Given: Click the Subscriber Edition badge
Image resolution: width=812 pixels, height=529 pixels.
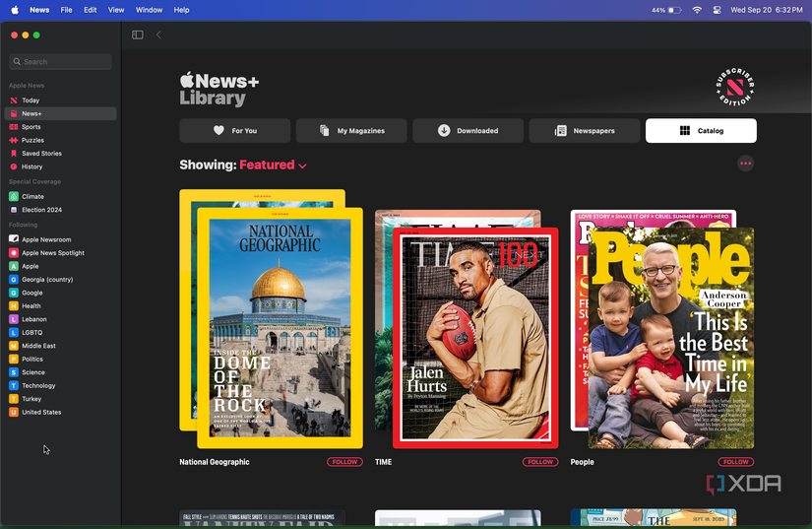Looking at the screenshot, I should (x=735, y=87).
